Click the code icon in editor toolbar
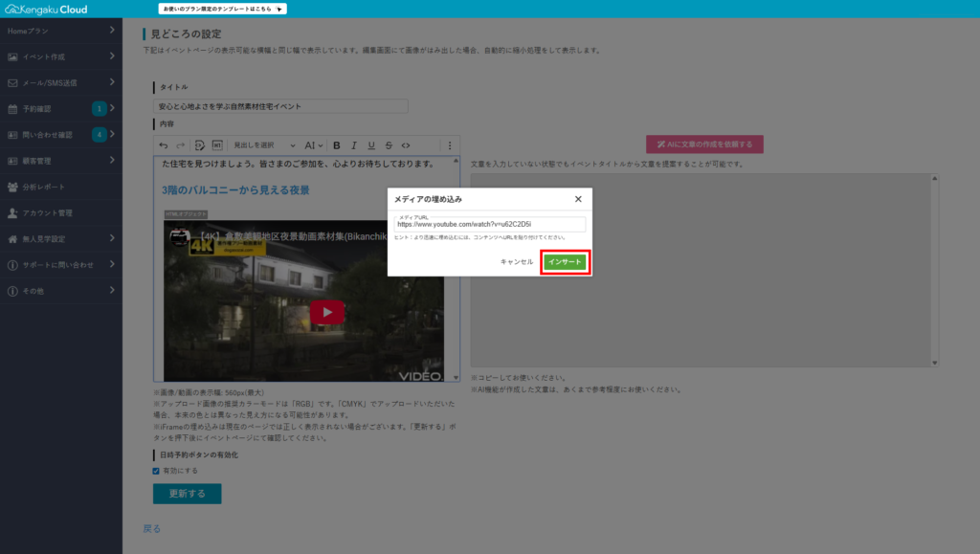 click(406, 145)
